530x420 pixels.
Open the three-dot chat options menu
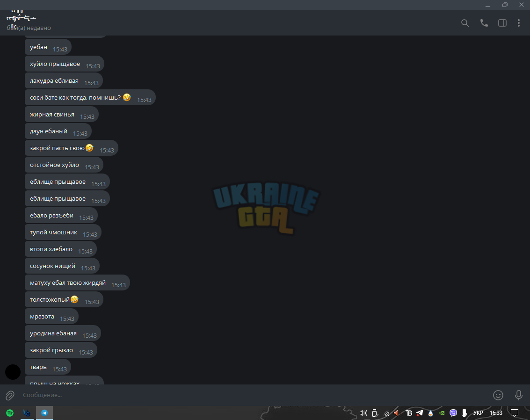pyautogui.click(x=518, y=23)
